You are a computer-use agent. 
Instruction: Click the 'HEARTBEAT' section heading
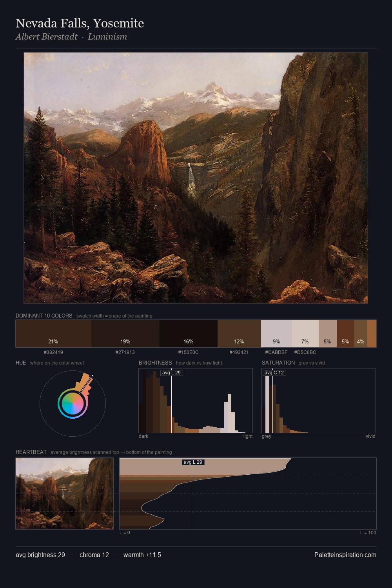coord(31,452)
